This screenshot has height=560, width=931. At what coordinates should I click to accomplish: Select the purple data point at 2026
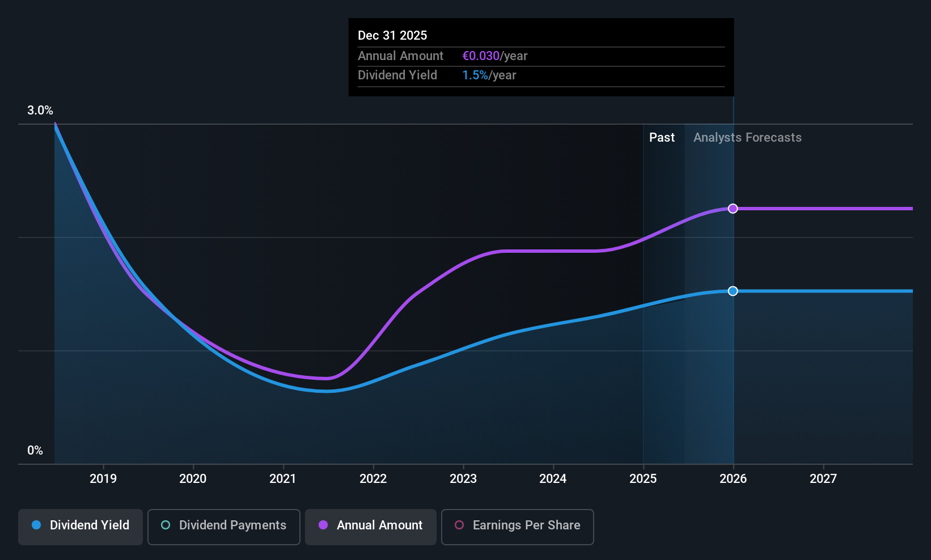point(733,209)
